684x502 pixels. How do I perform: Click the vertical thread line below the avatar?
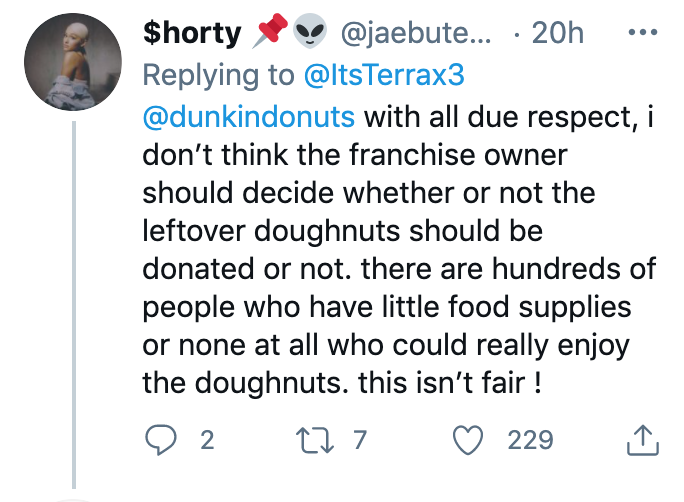[75, 300]
